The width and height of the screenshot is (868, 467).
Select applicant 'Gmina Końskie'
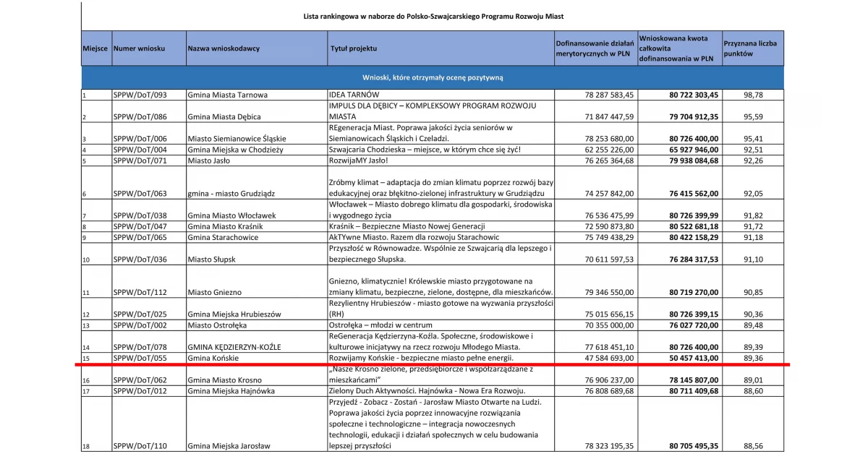[x=213, y=358]
